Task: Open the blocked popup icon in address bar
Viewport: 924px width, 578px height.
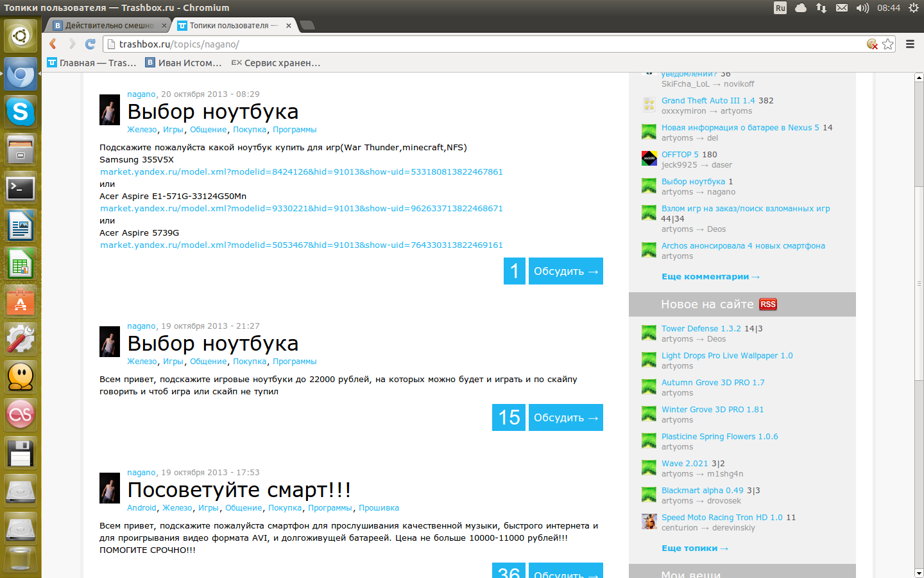Action: pyautogui.click(x=872, y=44)
